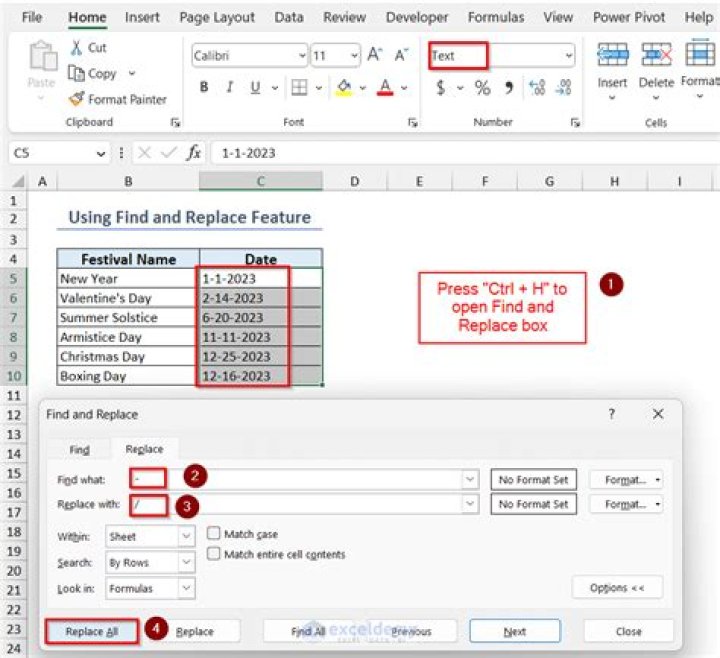Screen dimensions: 720x658
Task: Expand the Replace with history dropdown
Action: pyautogui.click(x=470, y=504)
